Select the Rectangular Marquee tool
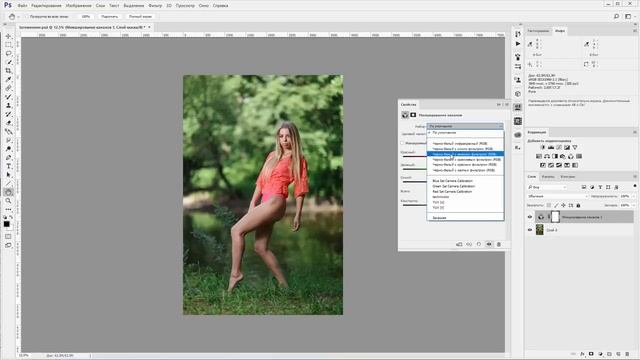This screenshot has height=360, width=640. click(9, 45)
